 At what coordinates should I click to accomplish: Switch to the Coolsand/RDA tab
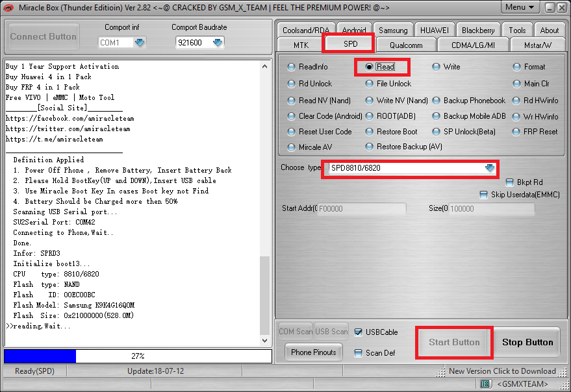tap(306, 31)
